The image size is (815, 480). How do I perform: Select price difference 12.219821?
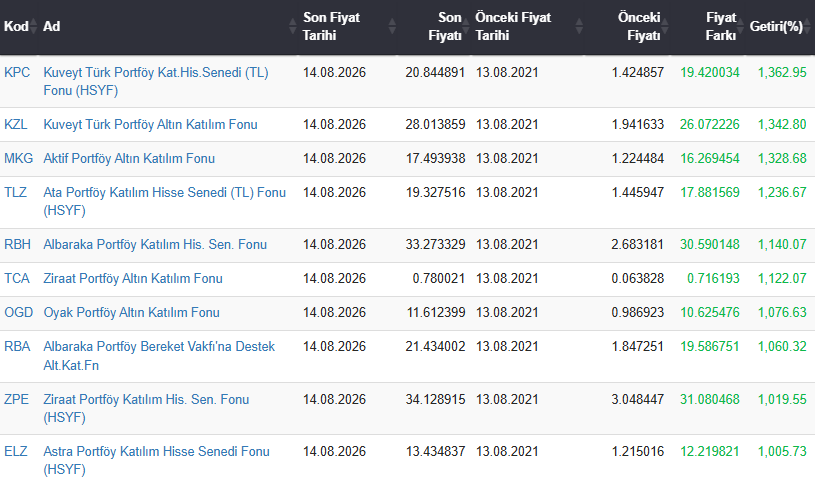709,451
